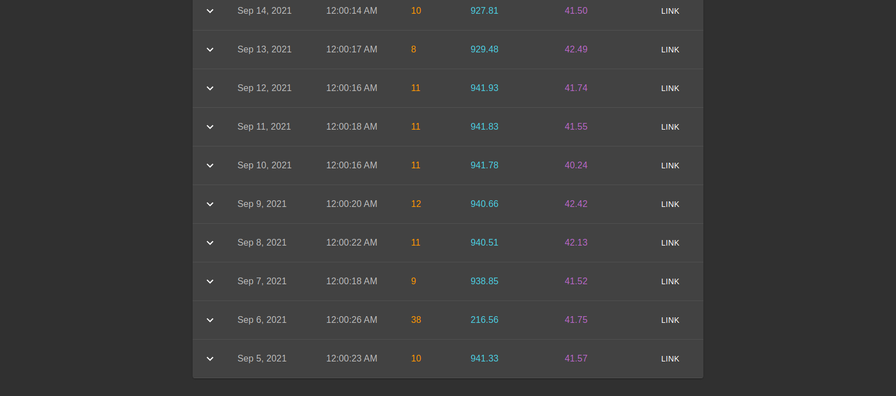Image resolution: width=896 pixels, height=396 pixels.
Task: Expand the Sep 11, 2021 entry
Action: [210, 127]
